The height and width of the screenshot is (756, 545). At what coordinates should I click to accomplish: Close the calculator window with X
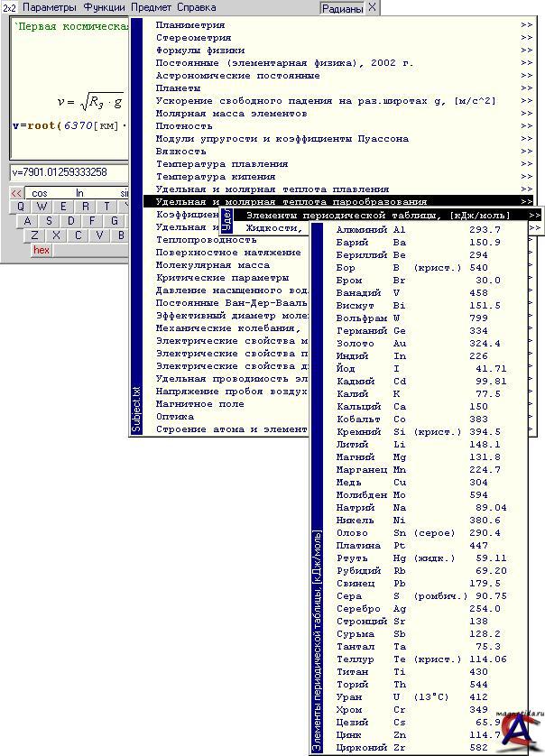click(372, 7)
